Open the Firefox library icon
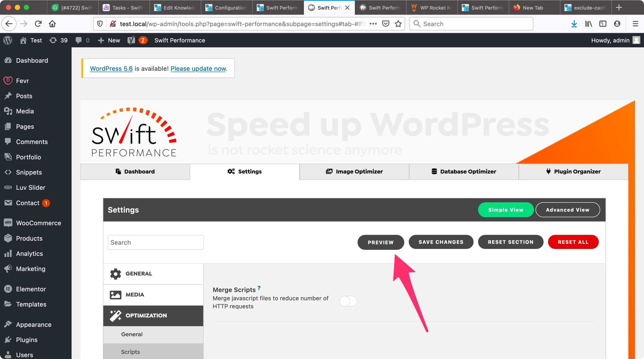 point(588,24)
